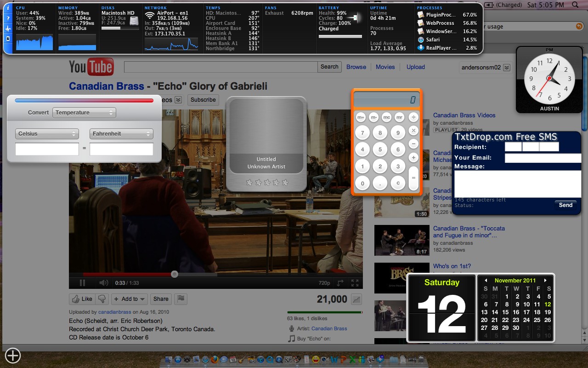Pause the YouTube video
588x368 pixels.
click(x=83, y=283)
